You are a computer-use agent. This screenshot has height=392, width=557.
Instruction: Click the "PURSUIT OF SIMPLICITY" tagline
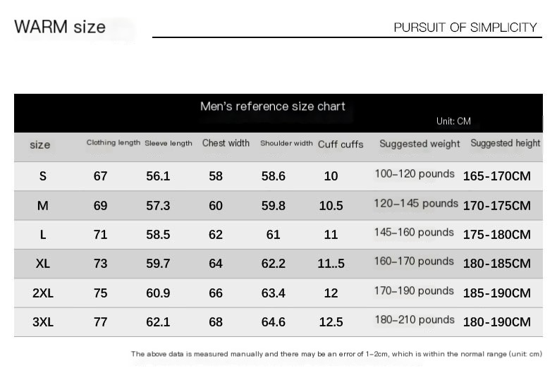[x=465, y=27]
